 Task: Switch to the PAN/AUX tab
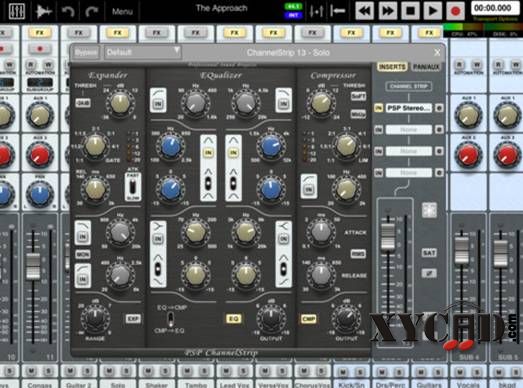tap(426, 67)
